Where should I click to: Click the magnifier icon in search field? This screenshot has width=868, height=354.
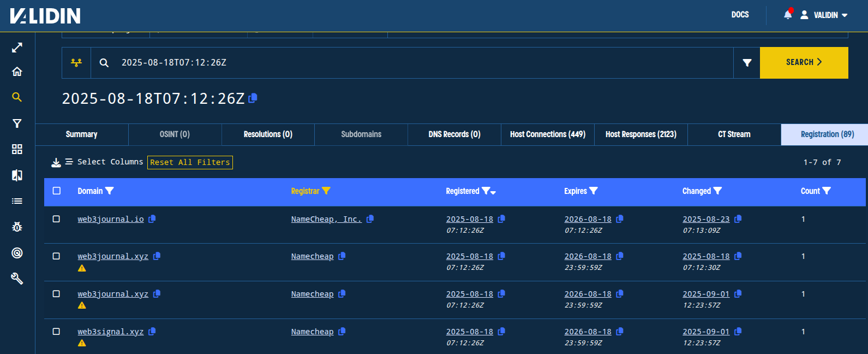point(104,63)
